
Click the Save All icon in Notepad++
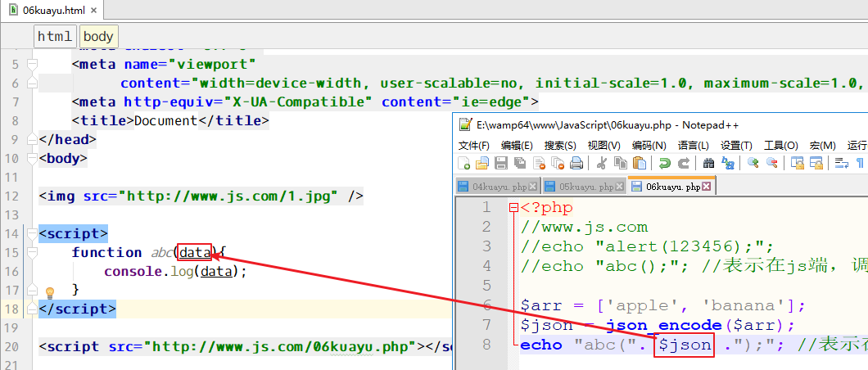pyautogui.click(x=520, y=163)
